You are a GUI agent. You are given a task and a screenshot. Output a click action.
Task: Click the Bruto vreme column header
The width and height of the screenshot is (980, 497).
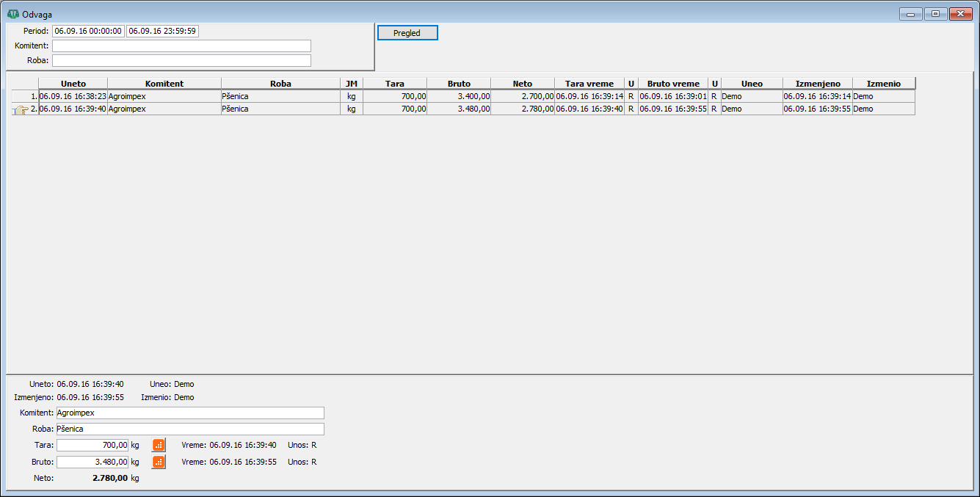(x=673, y=84)
